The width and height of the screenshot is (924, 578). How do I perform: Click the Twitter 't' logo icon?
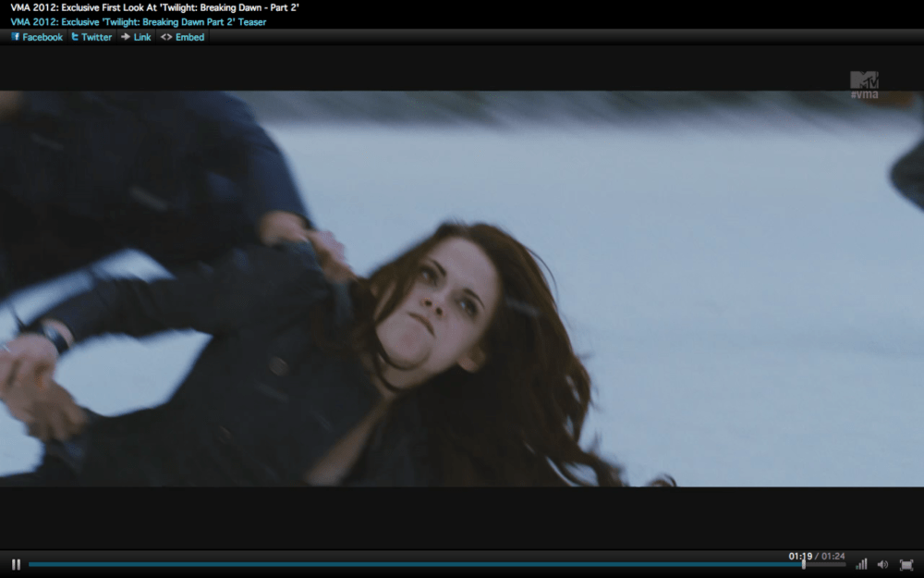click(x=75, y=37)
